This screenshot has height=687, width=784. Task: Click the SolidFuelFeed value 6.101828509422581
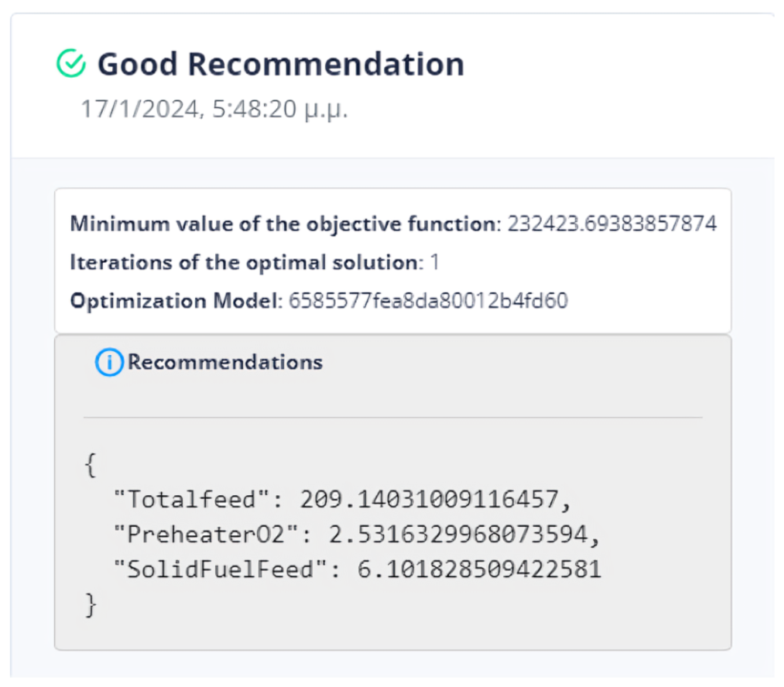point(479,569)
